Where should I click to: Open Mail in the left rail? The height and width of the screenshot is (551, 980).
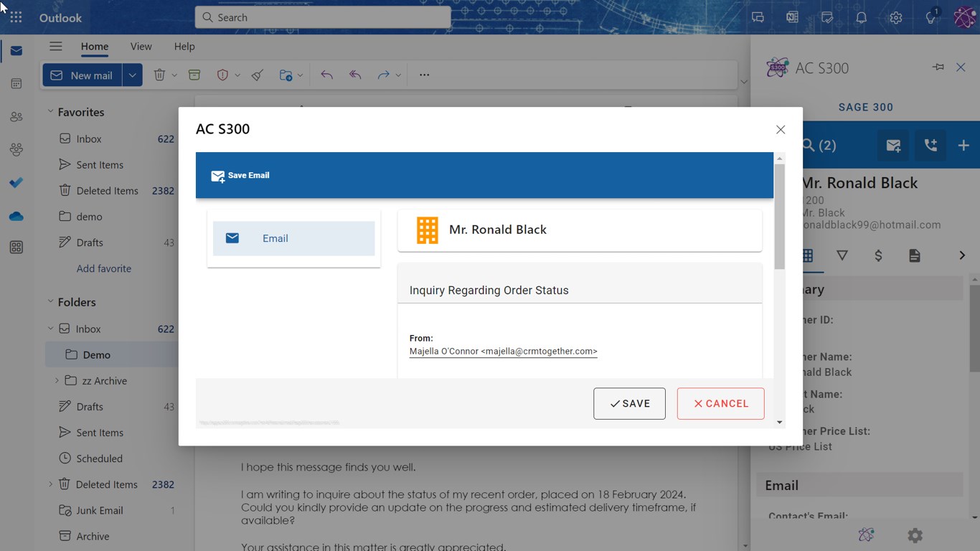(x=16, y=51)
